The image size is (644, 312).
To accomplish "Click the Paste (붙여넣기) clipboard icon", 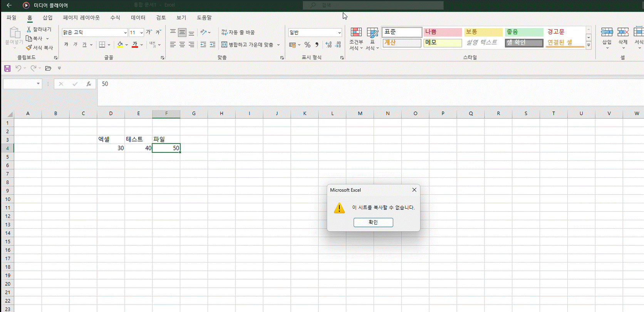I will coord(15,33).
